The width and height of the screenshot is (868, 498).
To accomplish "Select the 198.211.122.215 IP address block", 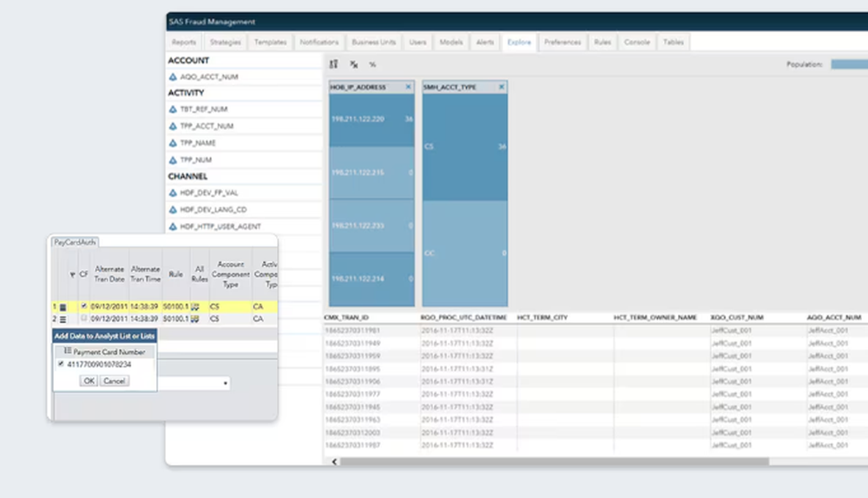I will [x=372, y=173].
